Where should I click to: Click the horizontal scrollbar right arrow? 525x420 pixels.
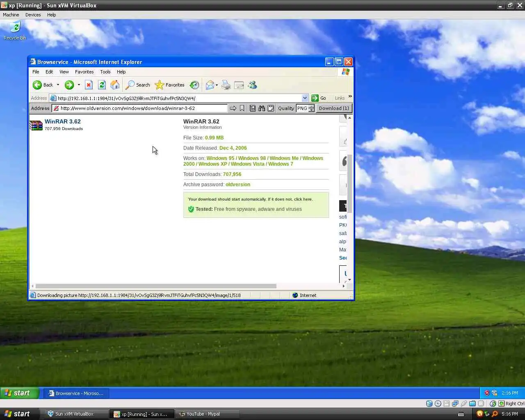pyautogui.click(x=344, y=286)
